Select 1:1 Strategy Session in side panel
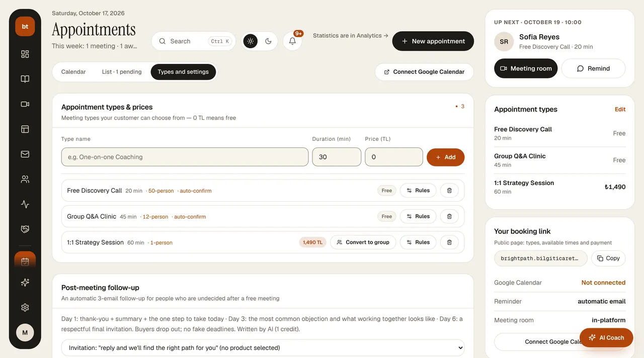Viewport: 644px width, 358px height. (560, 187)
